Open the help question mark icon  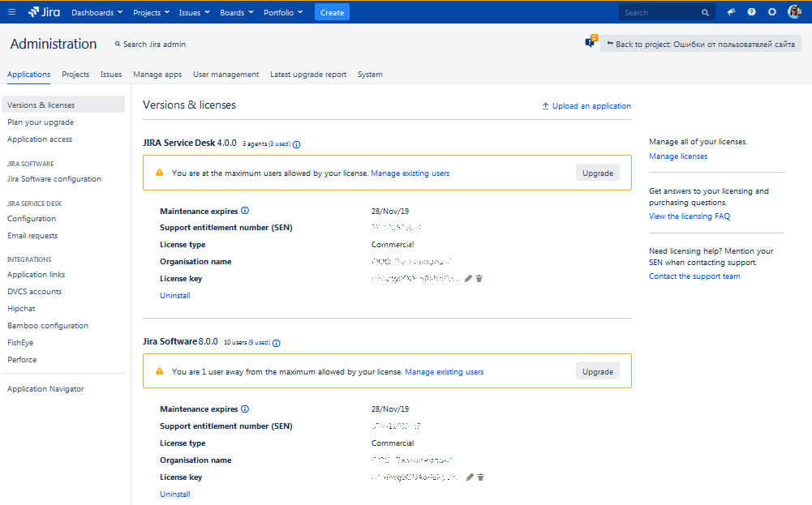pyautogui.click(x=751, y=12)
